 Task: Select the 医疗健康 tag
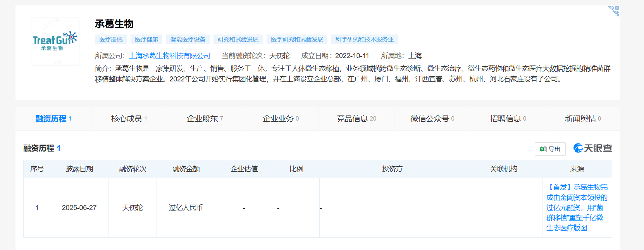coord(146,40)
